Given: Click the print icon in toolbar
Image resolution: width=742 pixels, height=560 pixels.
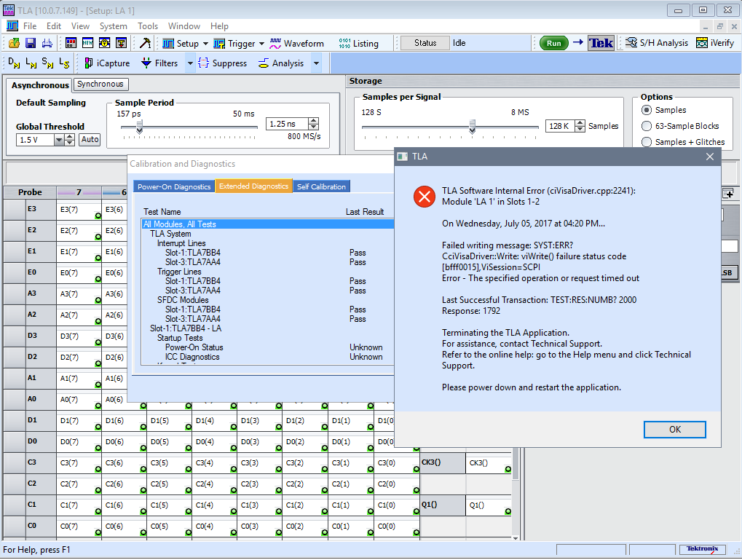Looking at the screenshot, I should 47,43.
